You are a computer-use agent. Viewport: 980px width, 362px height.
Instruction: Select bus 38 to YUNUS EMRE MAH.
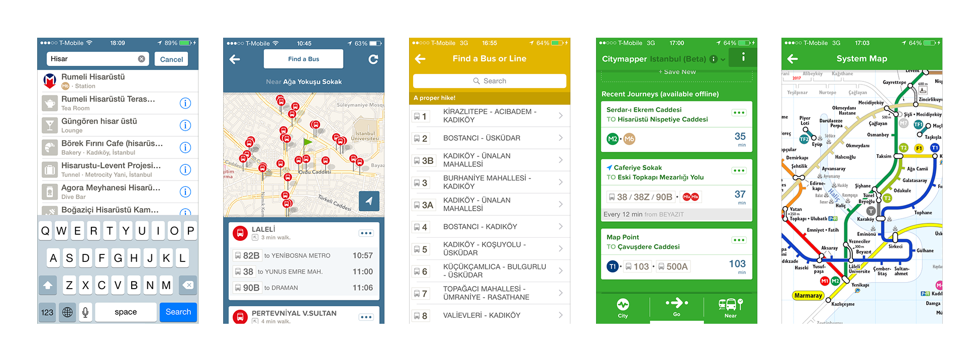click(304, 271)
